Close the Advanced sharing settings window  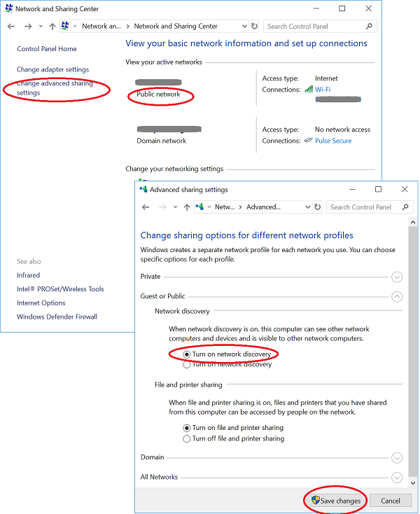(405, 189)
